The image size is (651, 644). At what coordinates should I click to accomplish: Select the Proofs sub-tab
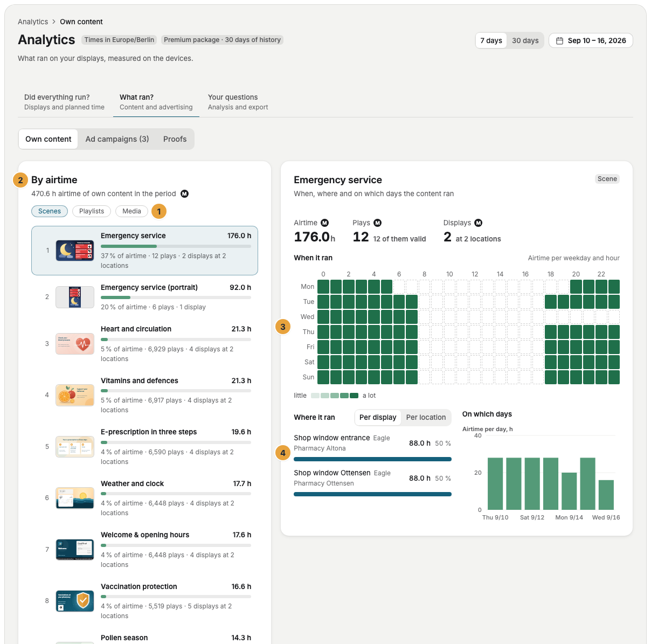pyautogui.click(x=175, y=139)
